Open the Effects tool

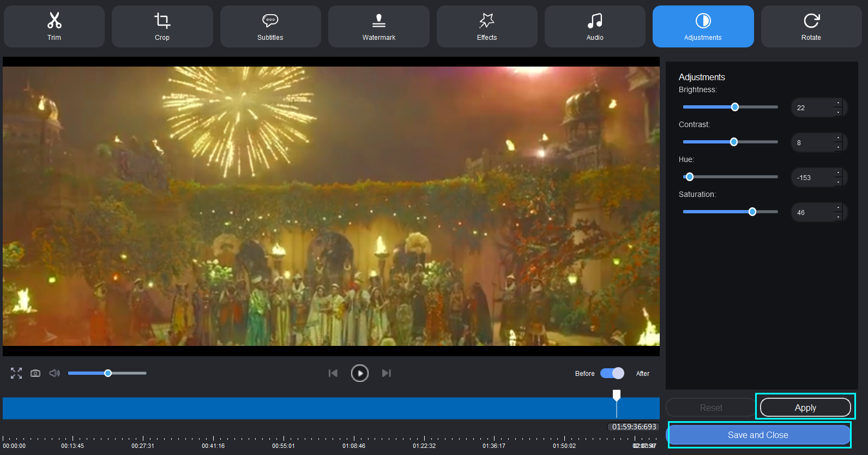coord(487,27)
